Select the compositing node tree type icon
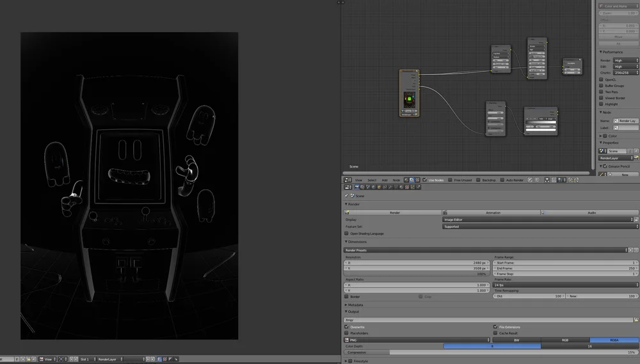The height and width of the screenshot is (364, 640). tap(412, 180)
